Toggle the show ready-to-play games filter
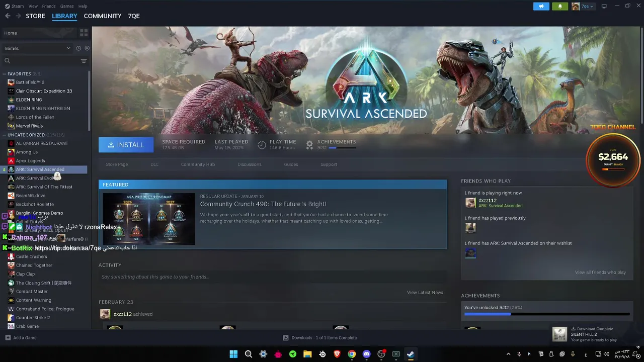The height and width of the screenshot is (362, 644). (87, 48)
